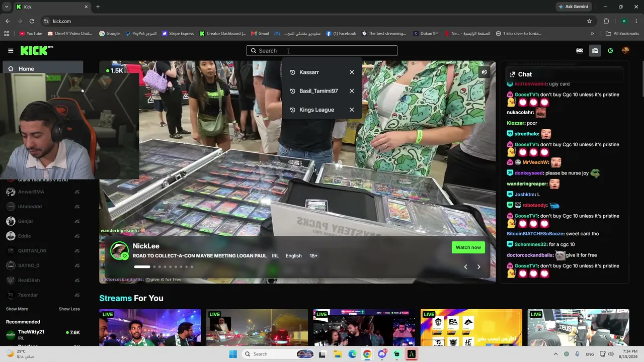Screen dimensions: 644x362
Task: Reload the page
Action: pyautogui.click(x=32, y=21)
